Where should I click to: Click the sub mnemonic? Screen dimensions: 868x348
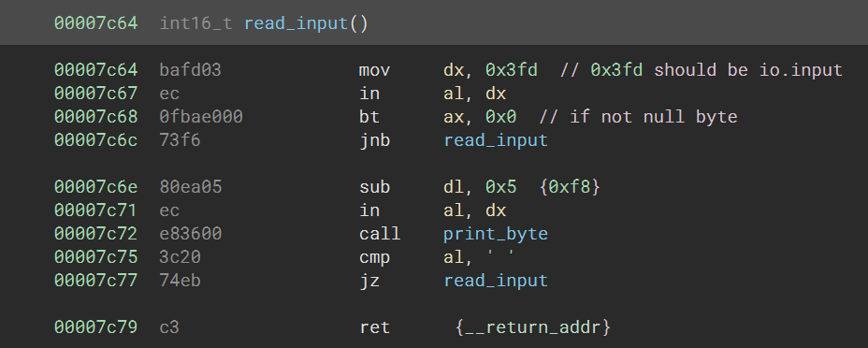point(374,186)
